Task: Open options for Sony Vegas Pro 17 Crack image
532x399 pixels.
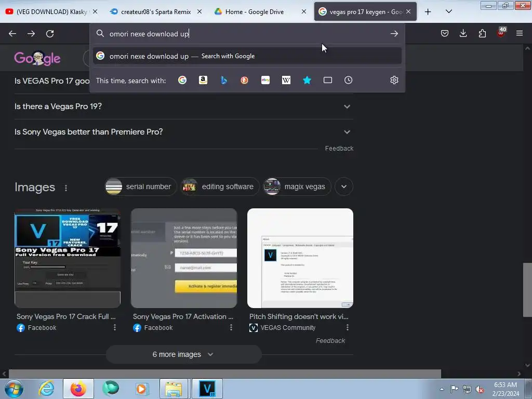Action: pyautogui.click(x=115, y=327)
